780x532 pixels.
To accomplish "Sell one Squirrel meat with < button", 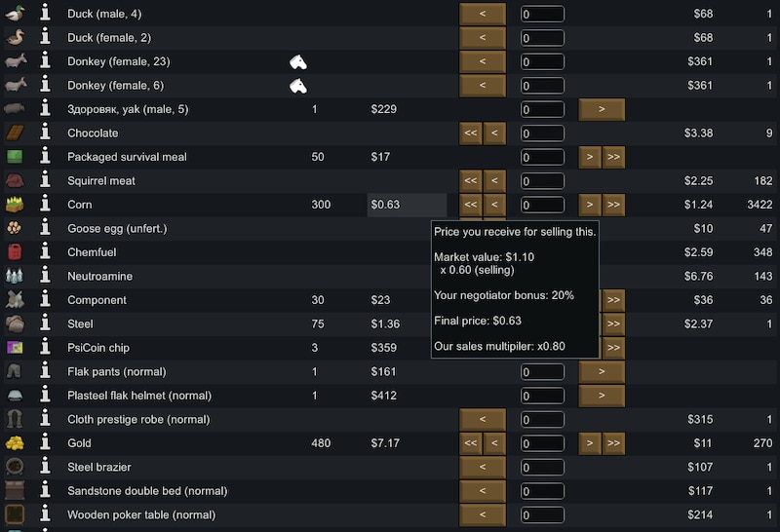I will pos(494,181).
